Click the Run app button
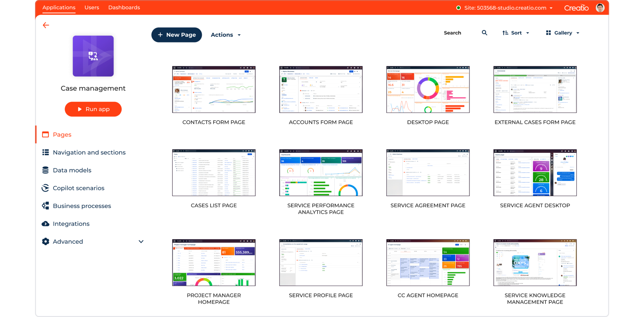The height and width of the screenshot is (317, 644). (93, 109)
